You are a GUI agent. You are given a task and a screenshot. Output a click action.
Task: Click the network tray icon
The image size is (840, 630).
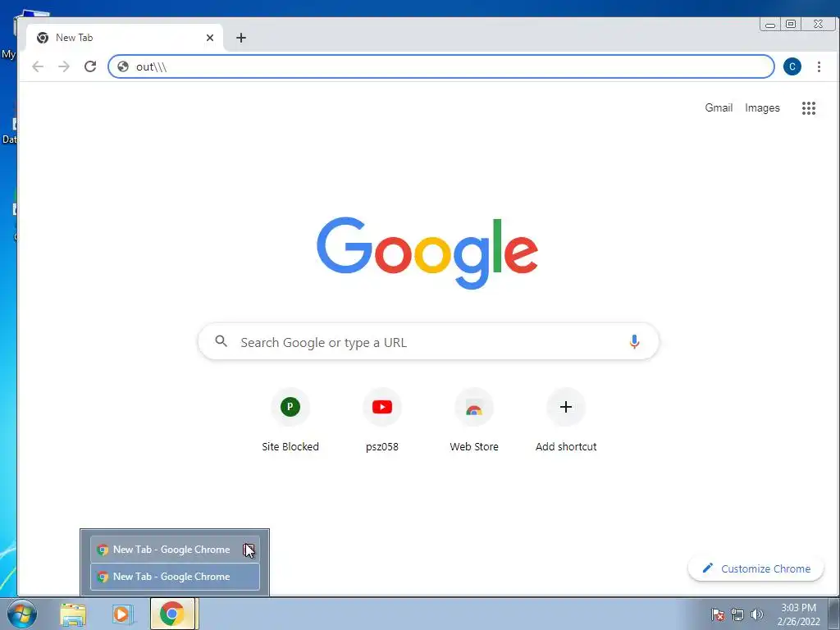[737, 614]
